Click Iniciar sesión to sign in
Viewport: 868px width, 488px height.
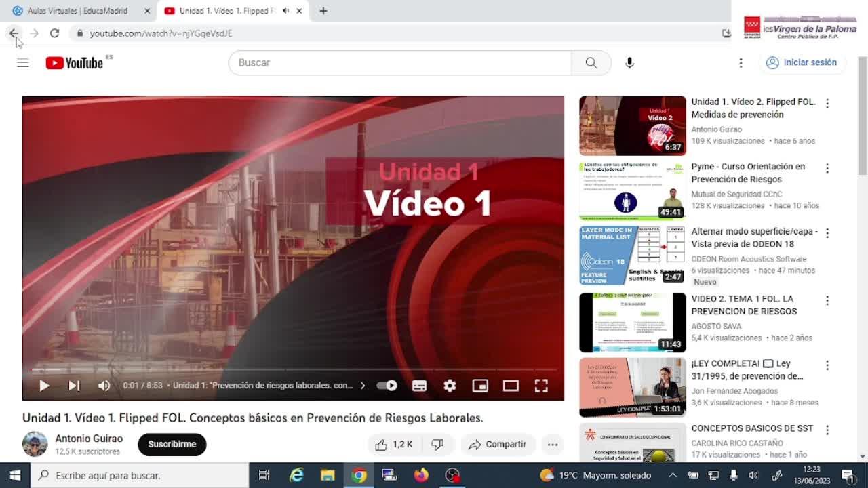point(802,62)
